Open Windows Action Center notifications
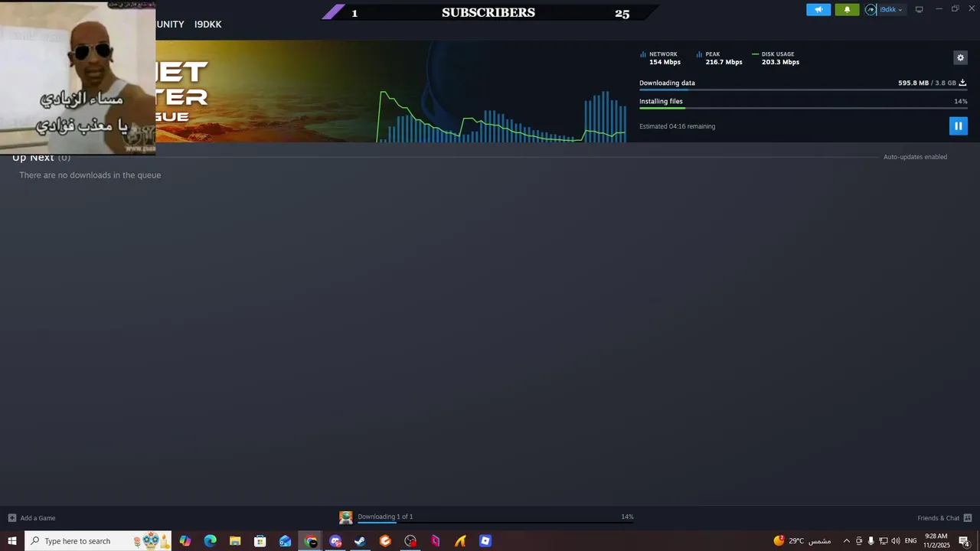Image resolution: width=980 pixels, height=551 pixels. click(965, 541)
